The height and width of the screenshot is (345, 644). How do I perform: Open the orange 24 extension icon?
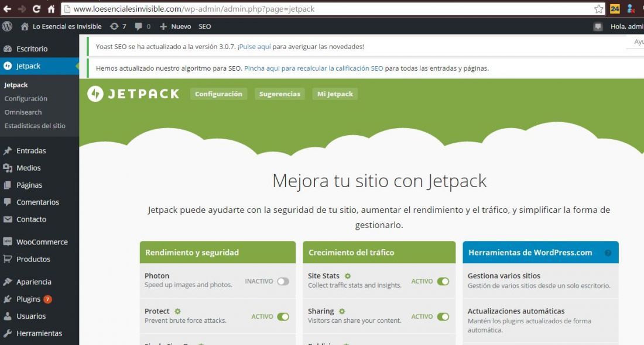(x=615, y=9)
